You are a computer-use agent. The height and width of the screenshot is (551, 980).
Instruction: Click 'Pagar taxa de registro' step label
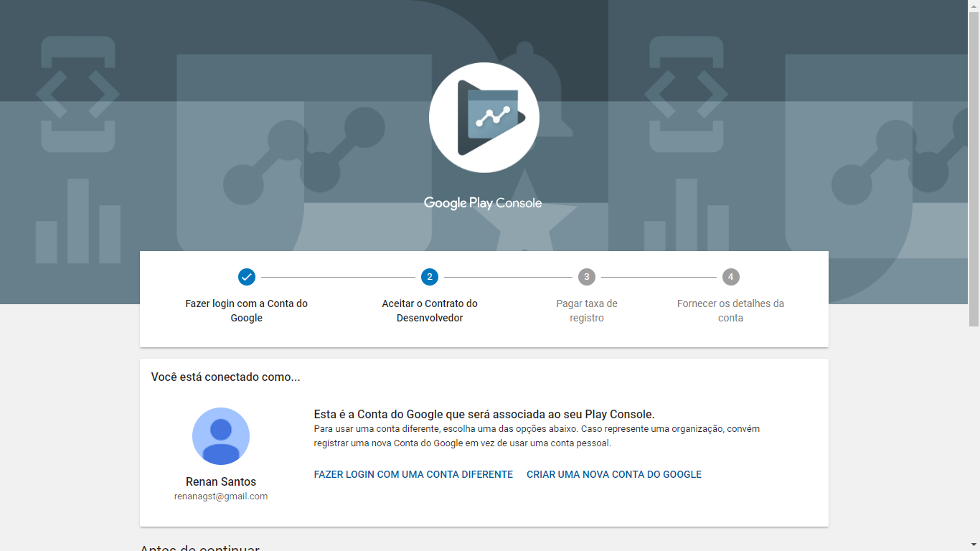(x=587, y=311)
